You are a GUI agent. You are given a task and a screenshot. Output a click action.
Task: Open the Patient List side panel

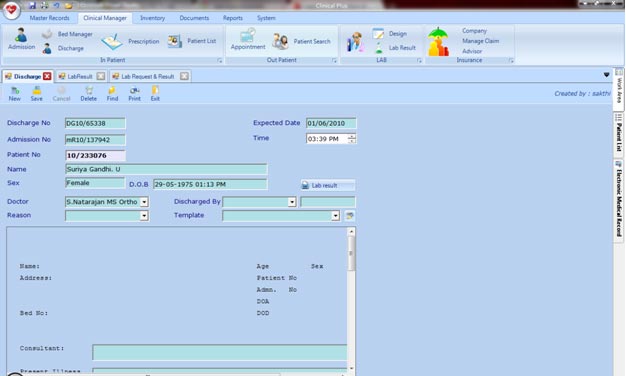(x=619, y=135)
